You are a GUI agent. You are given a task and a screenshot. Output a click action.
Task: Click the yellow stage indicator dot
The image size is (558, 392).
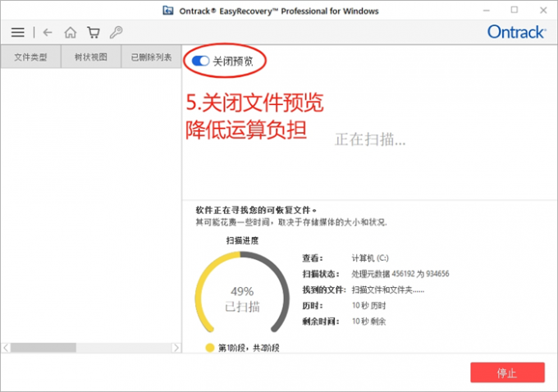tap(210, 348)
